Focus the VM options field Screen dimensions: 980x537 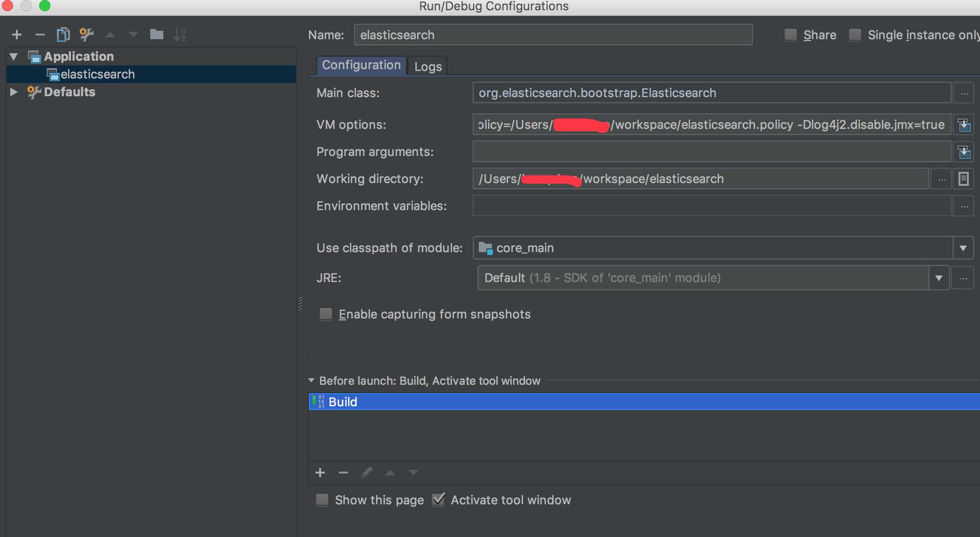point(712,125)
